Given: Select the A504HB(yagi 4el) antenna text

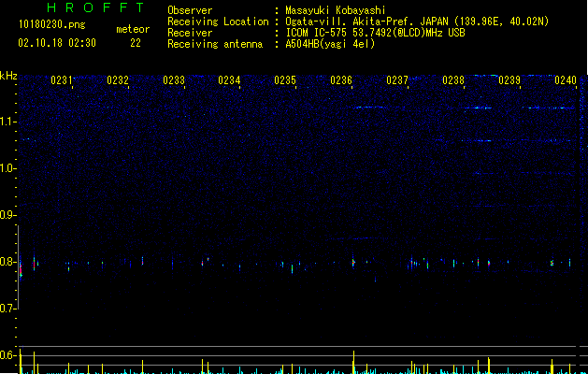Looking at the screenshot, I should point(330,44).
